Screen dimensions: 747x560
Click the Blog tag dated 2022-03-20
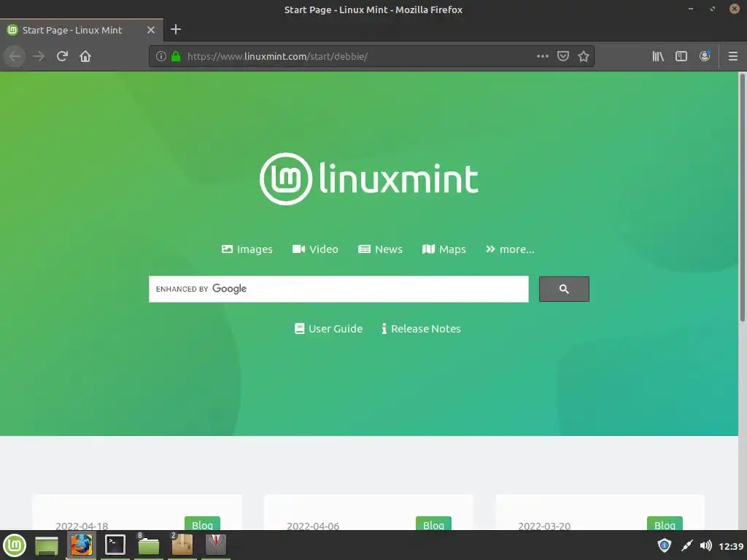[x=665, y=524]
